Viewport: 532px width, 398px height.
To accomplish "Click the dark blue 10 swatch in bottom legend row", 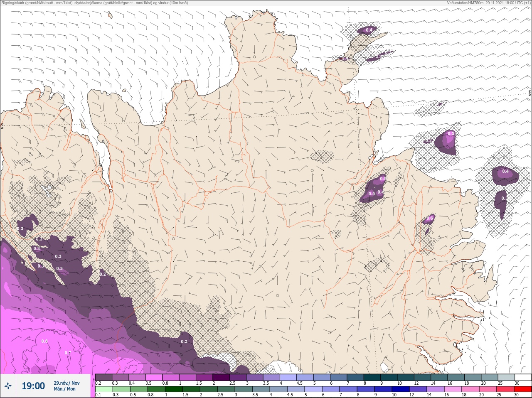I will (401, 389).
